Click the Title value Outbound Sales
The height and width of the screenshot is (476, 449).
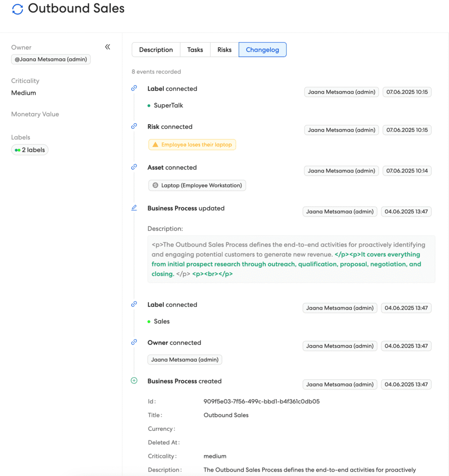tap(226, 415)
